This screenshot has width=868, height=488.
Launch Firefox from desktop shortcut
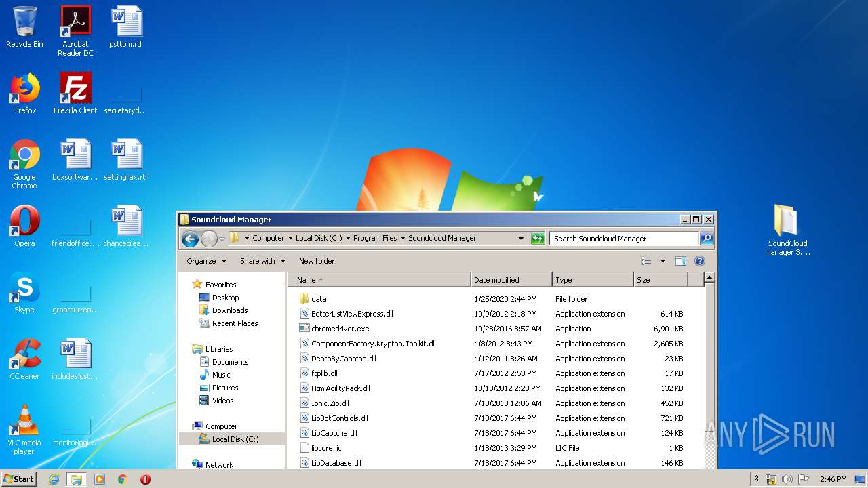point(24,94)
